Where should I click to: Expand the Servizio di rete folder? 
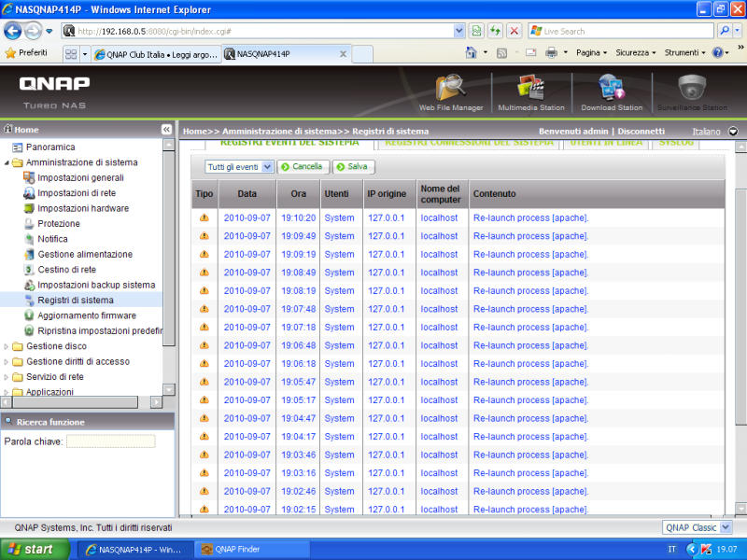click(x=7, y=377)
